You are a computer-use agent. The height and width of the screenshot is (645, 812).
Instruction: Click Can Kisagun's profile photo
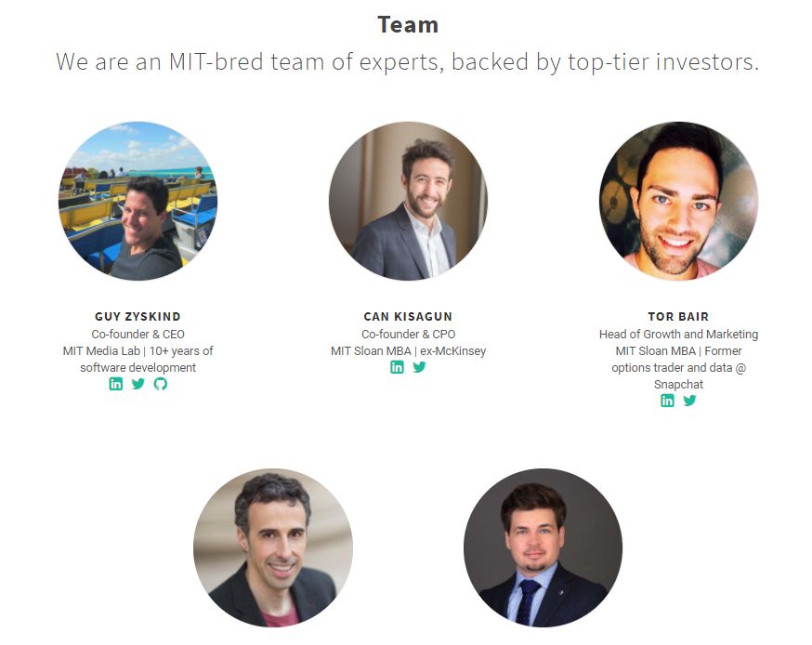point(408,201)
